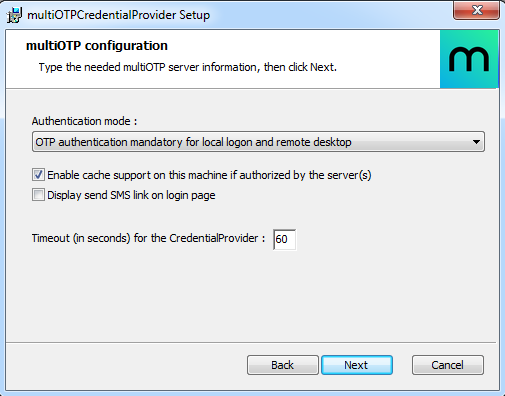Tick the Display send SMS link checkbox
Viewport: 505px width, 396px height.
[38, 195]
